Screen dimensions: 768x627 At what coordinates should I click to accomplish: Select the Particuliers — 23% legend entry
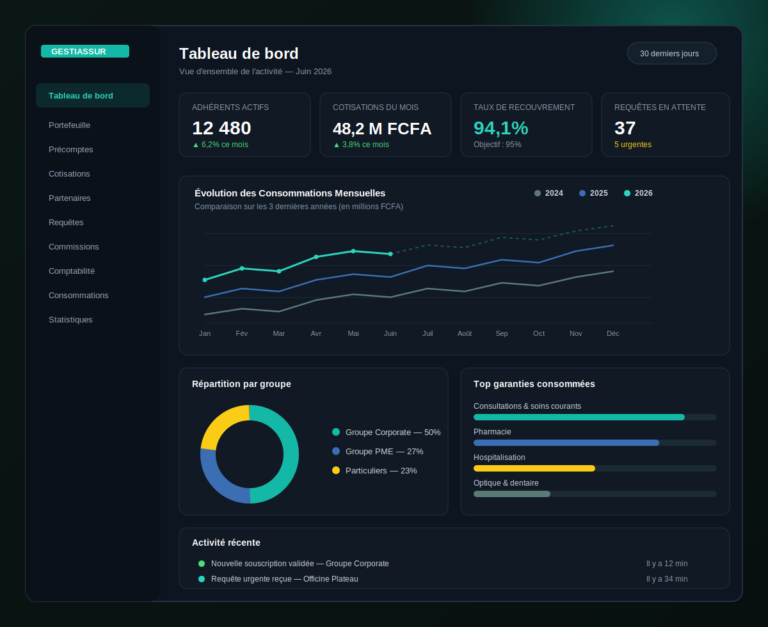[375, 471]
